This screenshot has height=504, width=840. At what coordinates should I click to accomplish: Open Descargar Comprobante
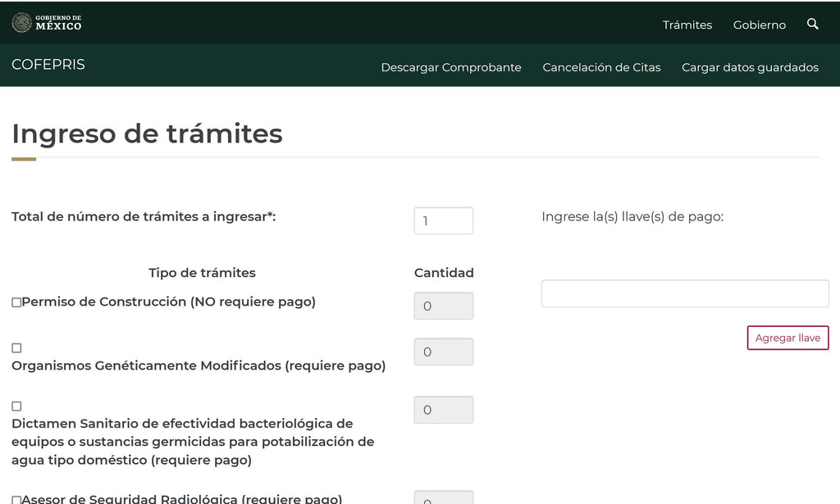[x=450, y=67]
